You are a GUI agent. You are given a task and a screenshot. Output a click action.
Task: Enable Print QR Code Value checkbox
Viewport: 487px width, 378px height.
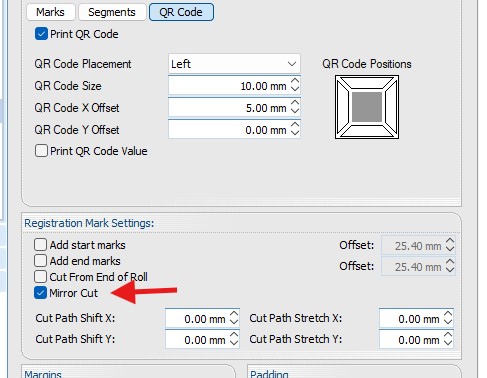pos(41,151)
